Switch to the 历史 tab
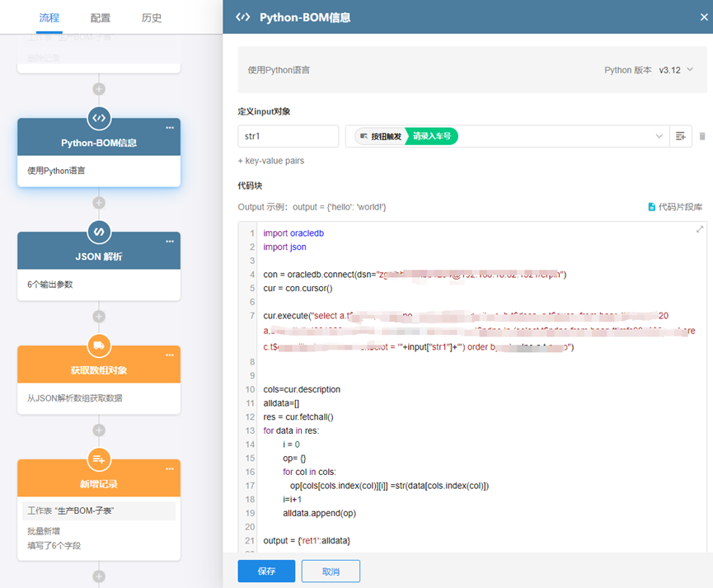The height and width of the screenshot is (588, 713). point(151,17)
